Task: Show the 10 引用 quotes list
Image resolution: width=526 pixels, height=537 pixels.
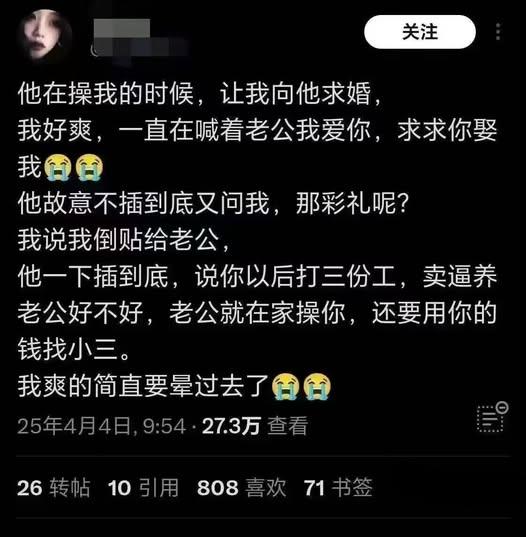Action: pyautogui.click(x=143, y=487)
